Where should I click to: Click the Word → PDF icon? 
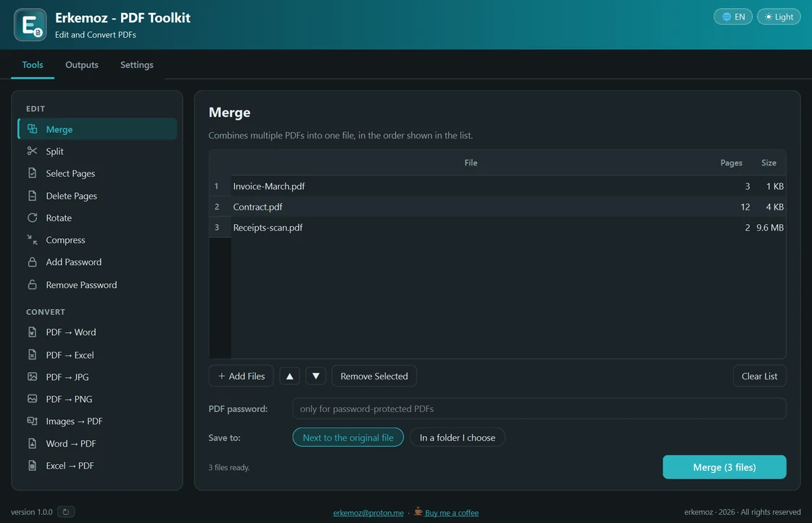(32, 443)
